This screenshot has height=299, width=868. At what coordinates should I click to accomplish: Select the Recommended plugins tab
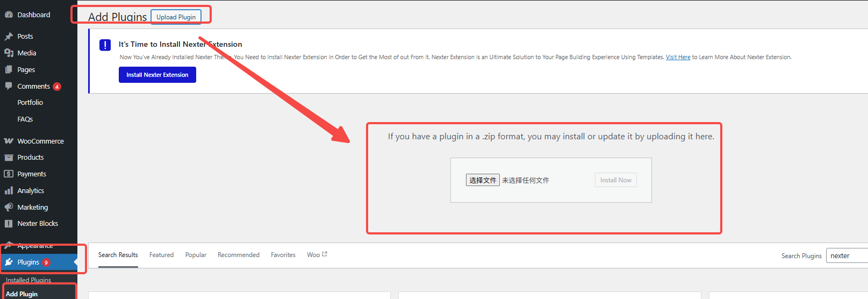tap(238, 255)
